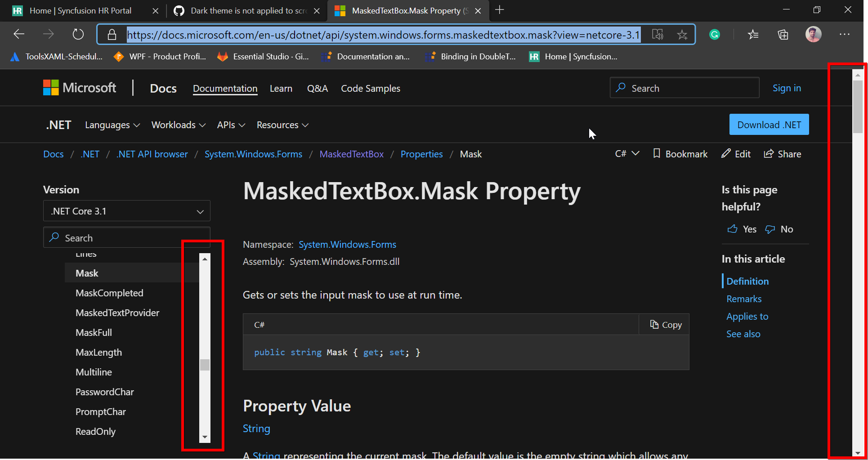Open browser settings and more menu
Screen dimensions: 868x460
(x=845, y=34)
